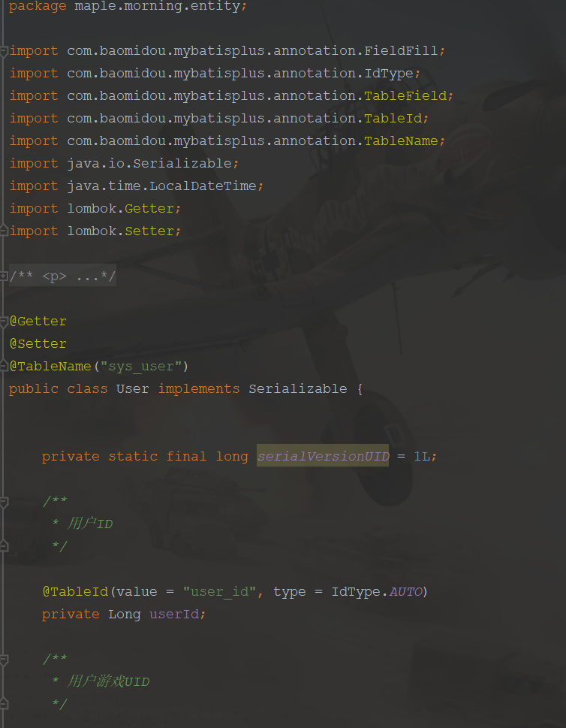Toggle fold marker beside @Getter annotation
The image size is (566, 728).
[4, 322]
